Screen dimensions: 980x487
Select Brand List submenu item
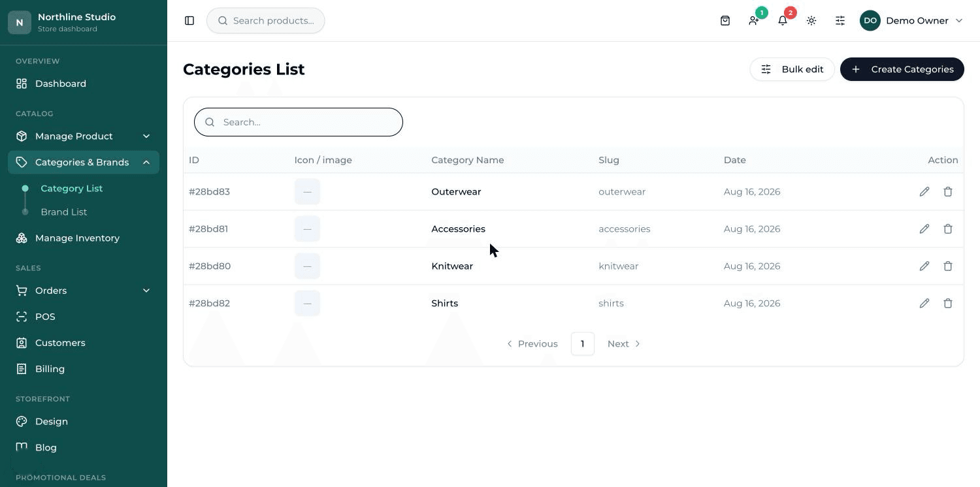point(63,212)
